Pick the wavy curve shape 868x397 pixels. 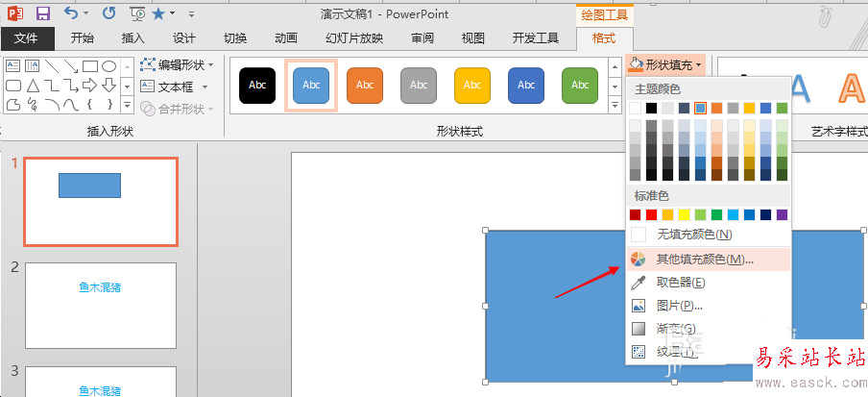[71, 104]
